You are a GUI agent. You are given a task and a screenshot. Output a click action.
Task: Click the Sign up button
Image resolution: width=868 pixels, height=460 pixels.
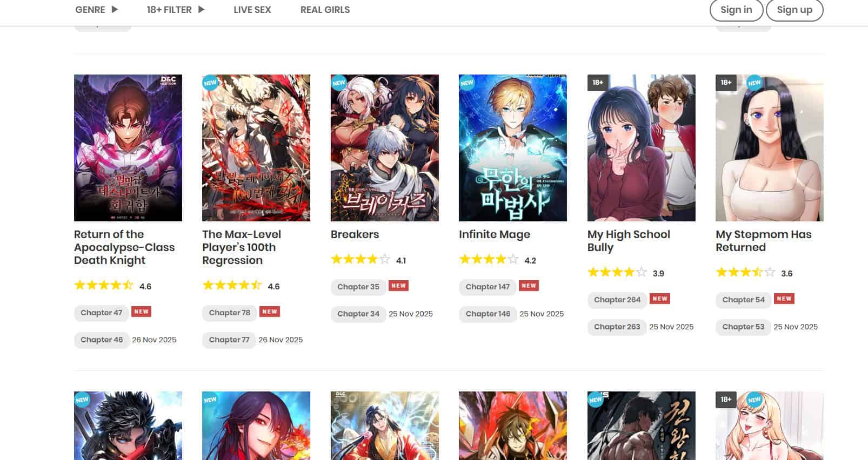click(794, 10)
